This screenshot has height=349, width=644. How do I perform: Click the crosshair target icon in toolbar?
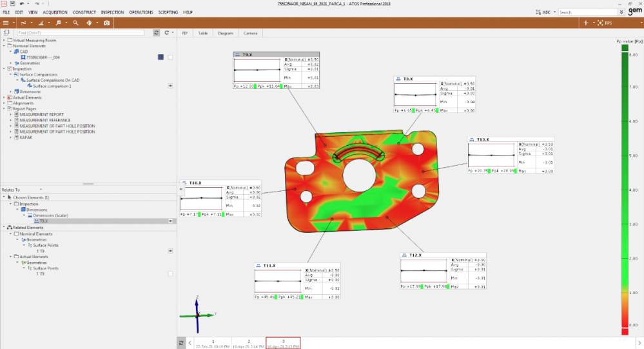pyautogui.click(x=89, y=23)
